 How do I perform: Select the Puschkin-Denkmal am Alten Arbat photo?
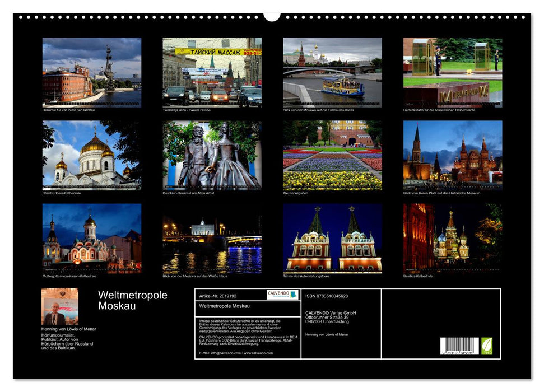[x=211, y=155]
